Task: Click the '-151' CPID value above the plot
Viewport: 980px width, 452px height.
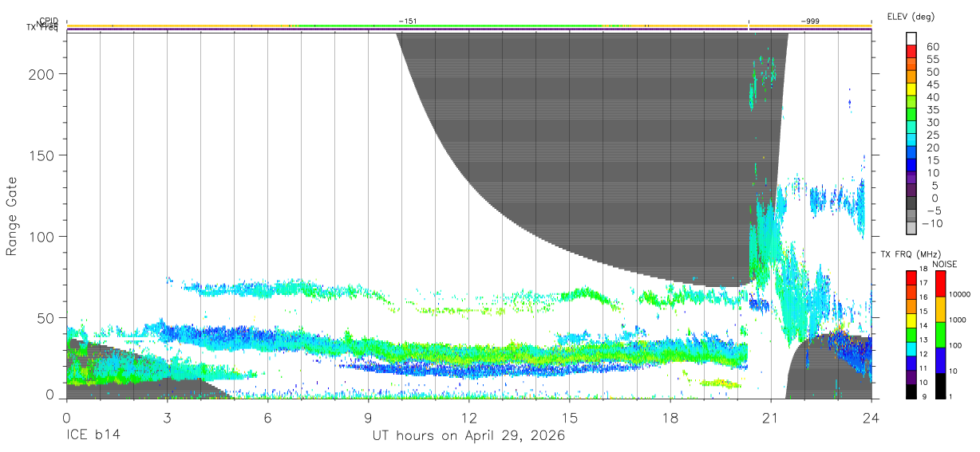Action: click(x=408, y=22)
